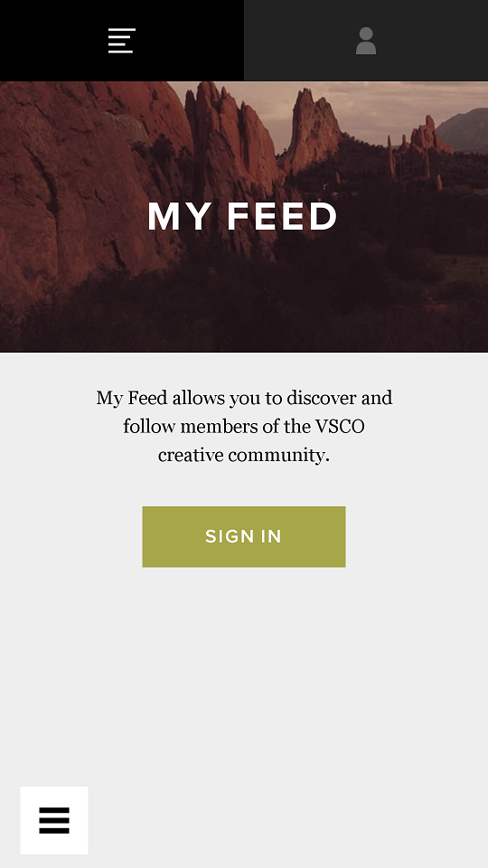Screen dimensions: 488x868
Task: Select the active black feed tab
Action: [x=122, y=41]
